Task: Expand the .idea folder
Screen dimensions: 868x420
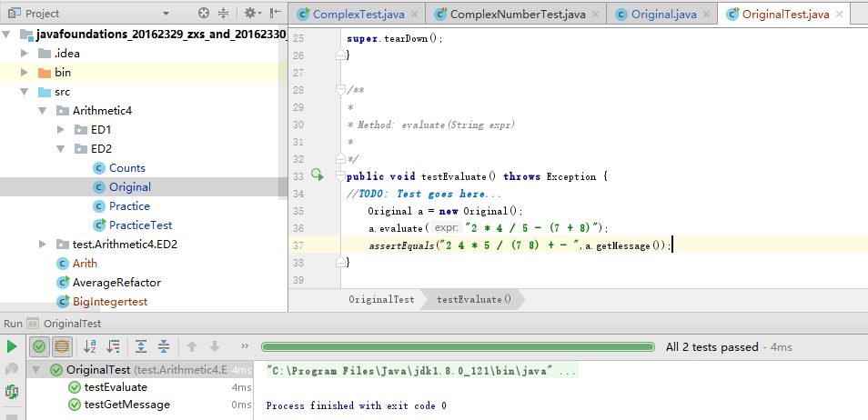Action: click(x=25, y=54)
